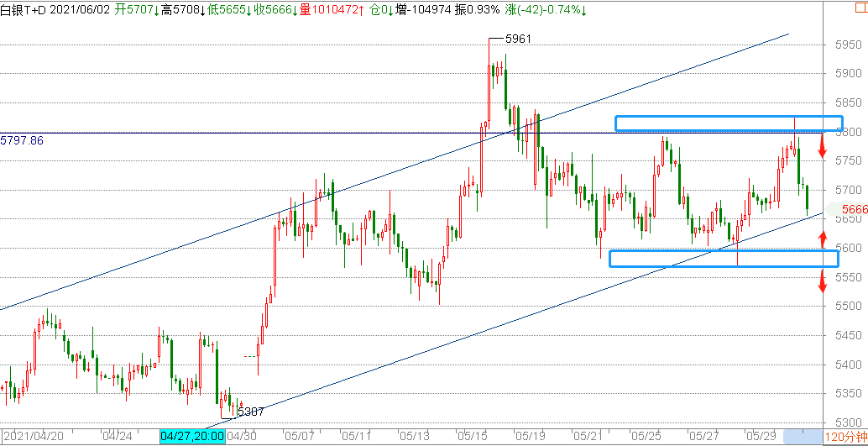Click the 5797.86 horizontal line label

click(x=22, y=141)
